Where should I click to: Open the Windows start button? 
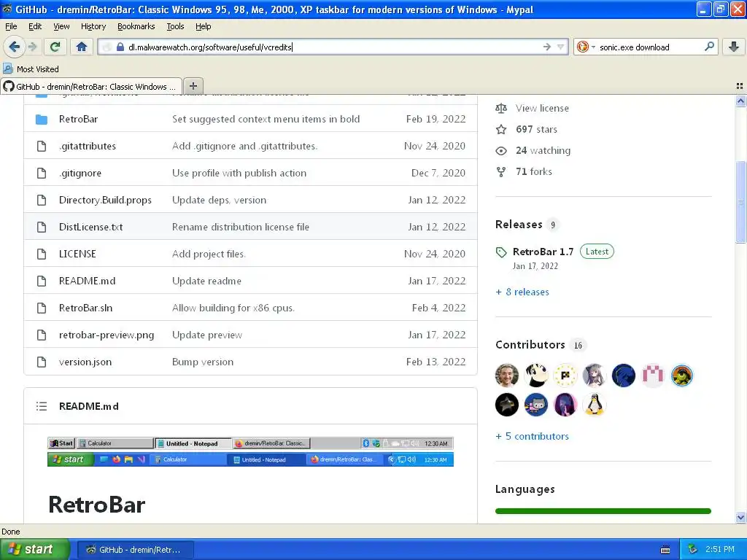tap(35, 550)
